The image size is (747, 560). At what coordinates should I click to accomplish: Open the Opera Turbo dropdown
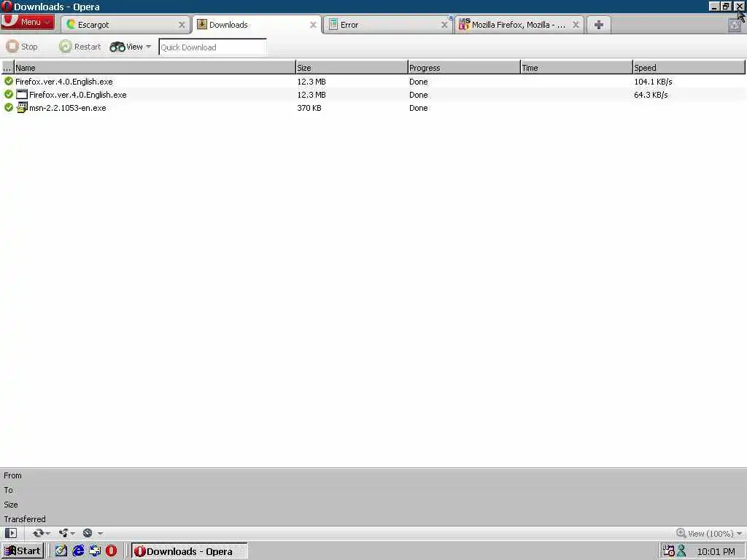point(93,533)
